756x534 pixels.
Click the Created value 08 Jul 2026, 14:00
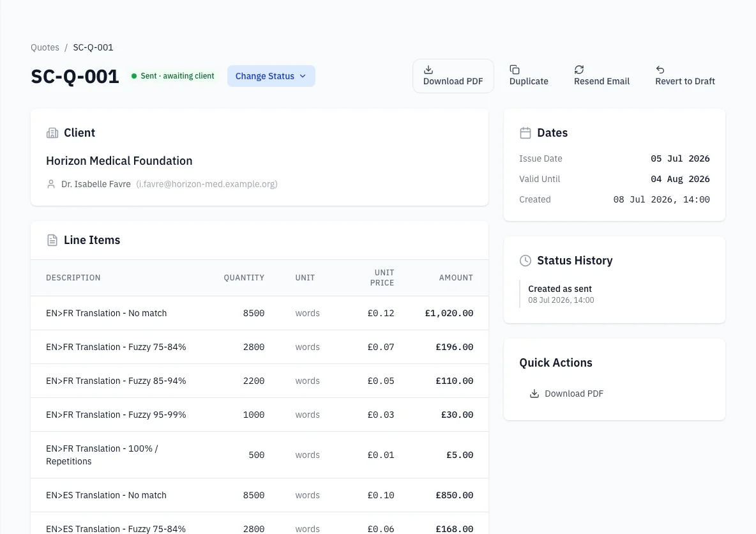(661, 199)
